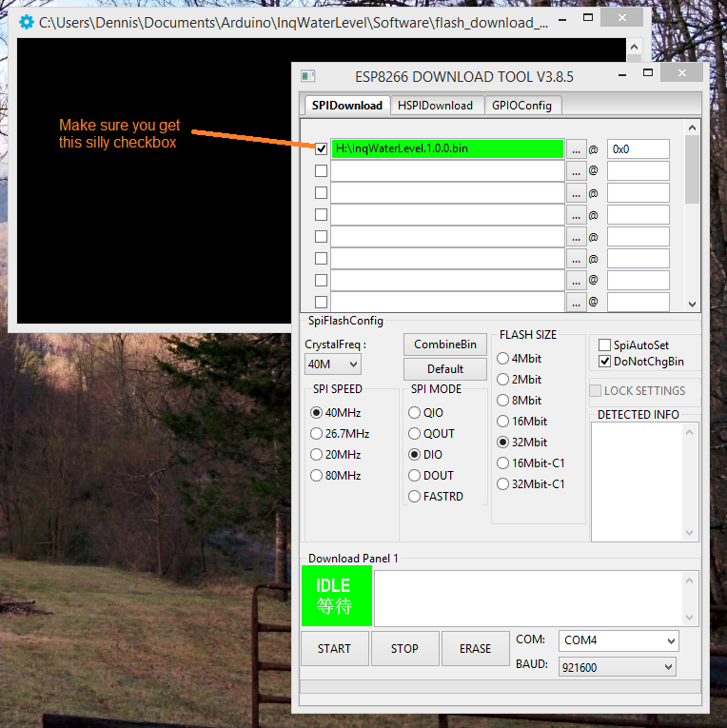Click the Default button

tap(445, 369)
